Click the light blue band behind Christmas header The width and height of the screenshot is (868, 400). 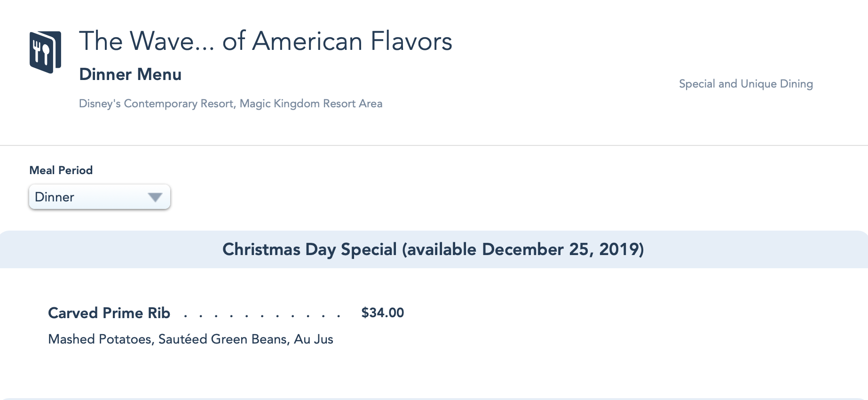[x=94, y=249]
